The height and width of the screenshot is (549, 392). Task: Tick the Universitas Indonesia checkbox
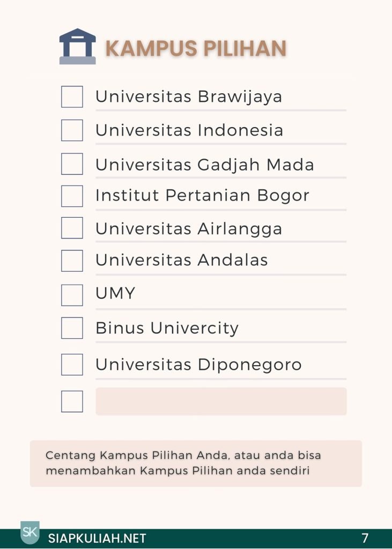pyautogui.click(x=72, y=130)
